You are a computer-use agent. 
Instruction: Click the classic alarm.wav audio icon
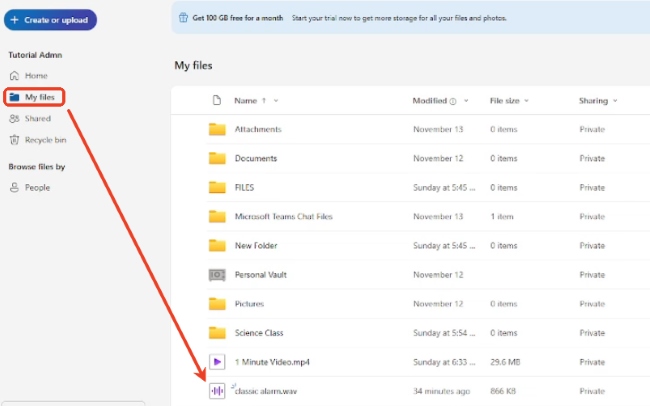pyautogui.click(x=217, y=391)
